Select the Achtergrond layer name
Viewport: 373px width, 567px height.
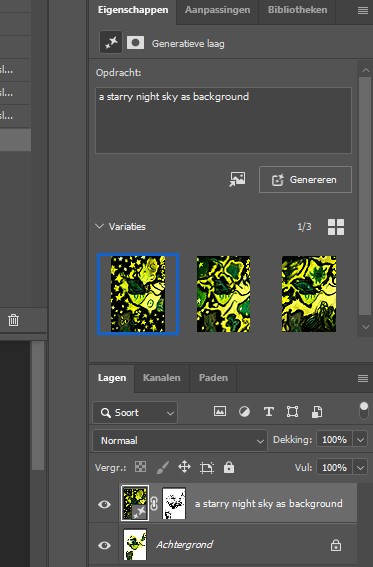click(x=184, y=545)
